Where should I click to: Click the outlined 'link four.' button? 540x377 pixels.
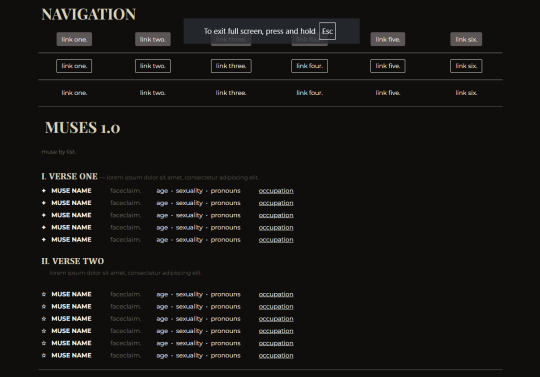(310, 66)
